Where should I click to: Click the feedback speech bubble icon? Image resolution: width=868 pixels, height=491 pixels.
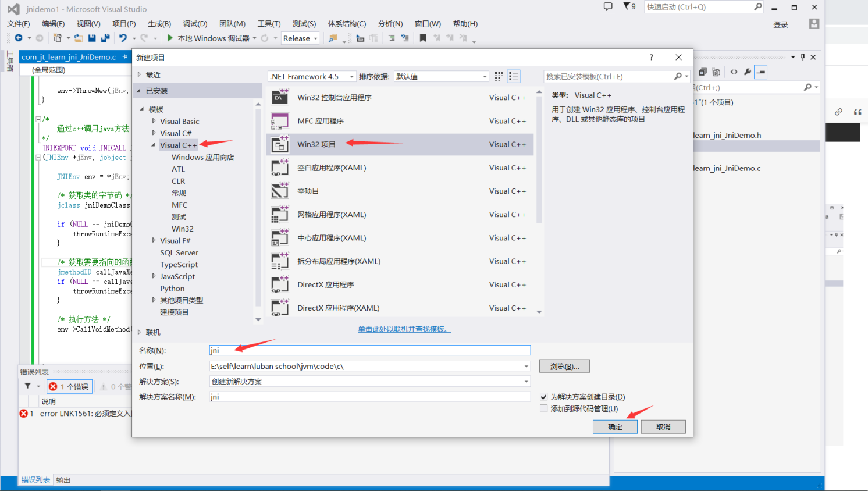(608, 6)
